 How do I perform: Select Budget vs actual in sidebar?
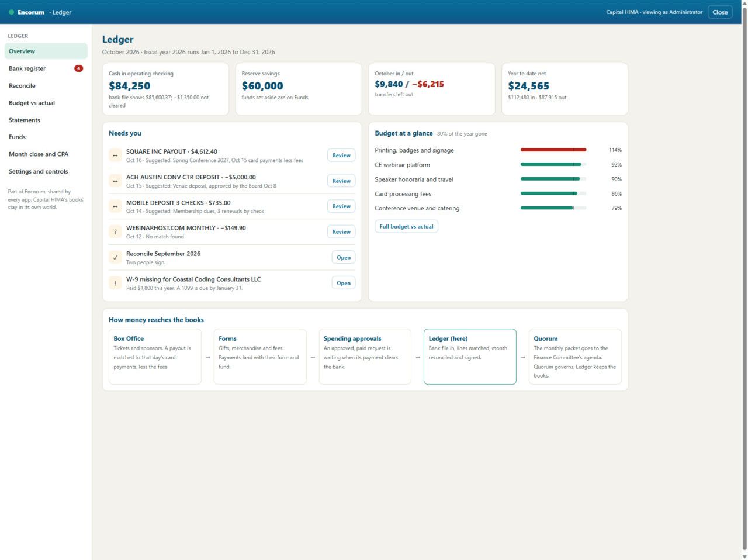coord(46,103)
